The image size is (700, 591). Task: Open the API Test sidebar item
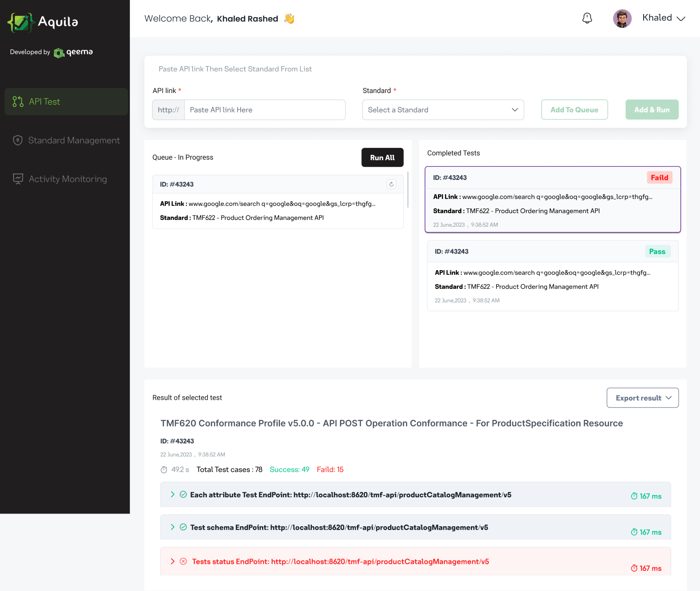tap(66, 102)
